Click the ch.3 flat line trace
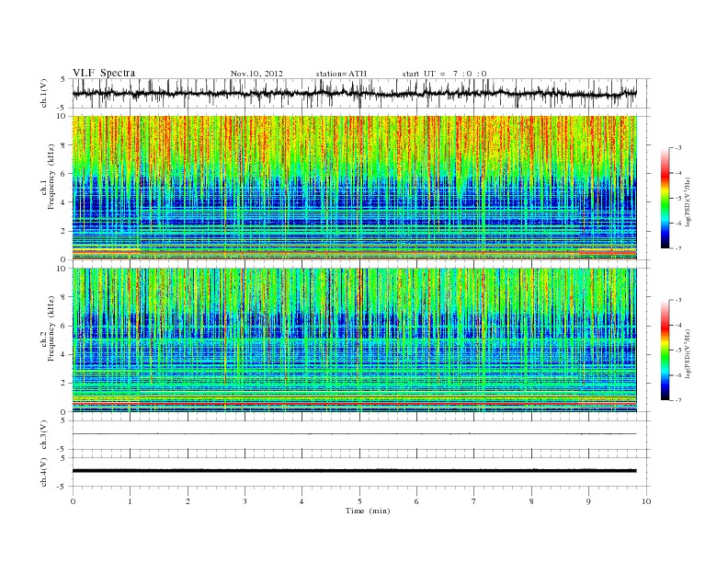This screenshot has height=563, width=728. tap(354, 434)
